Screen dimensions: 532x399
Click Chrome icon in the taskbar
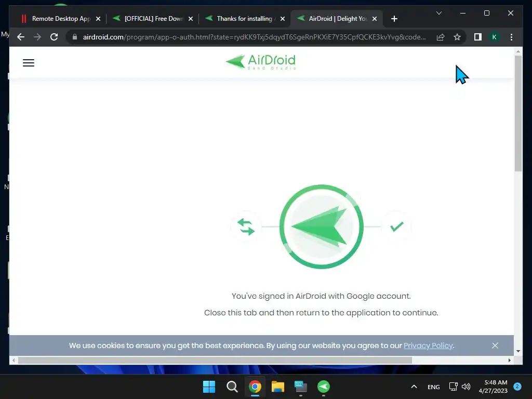click(255, 387)
